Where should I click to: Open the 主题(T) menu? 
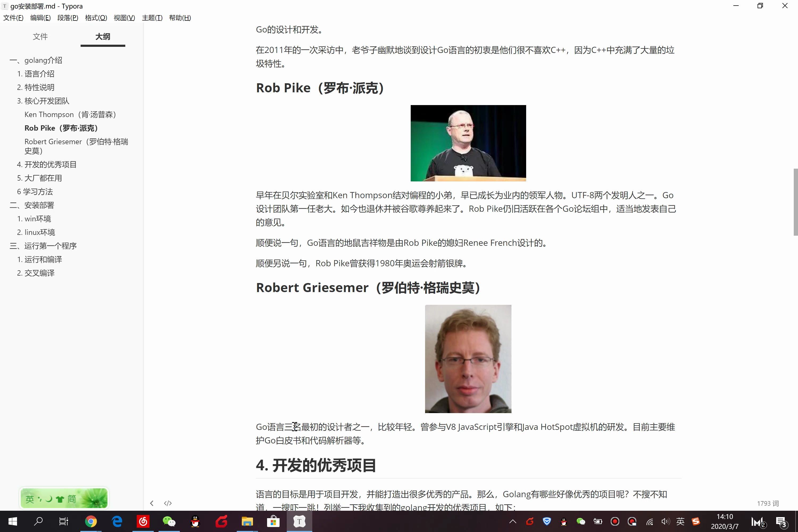pos(152,18)
